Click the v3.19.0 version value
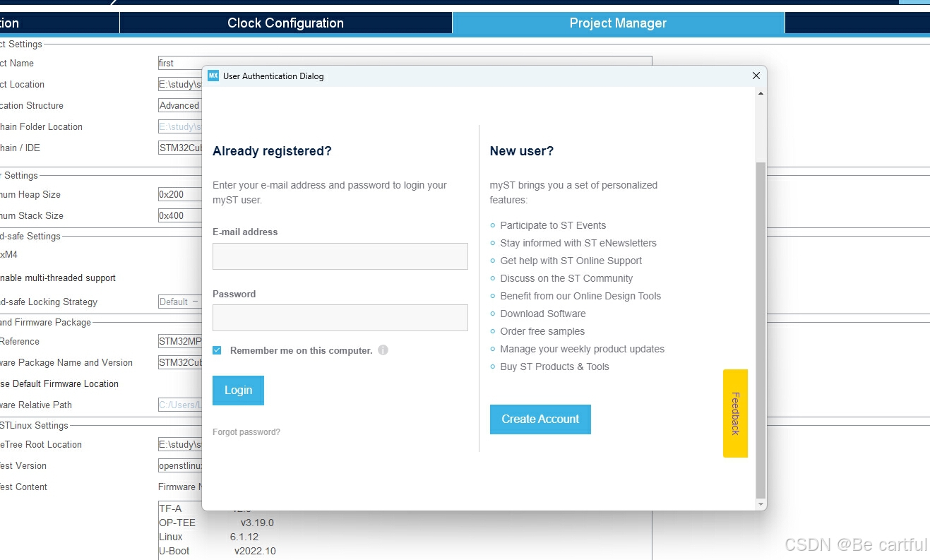Viewport: 930px width, 560px height. click(x=257, y=523)
